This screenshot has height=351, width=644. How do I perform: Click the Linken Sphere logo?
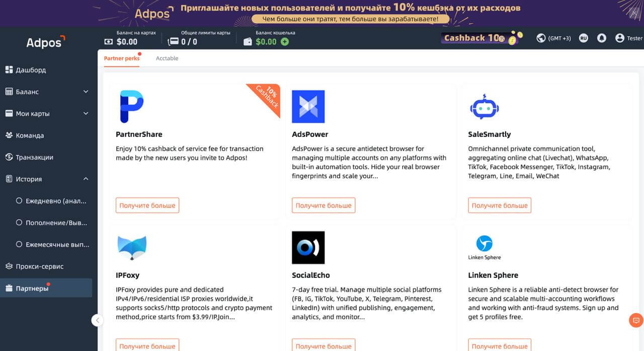(x=485, y=247)
